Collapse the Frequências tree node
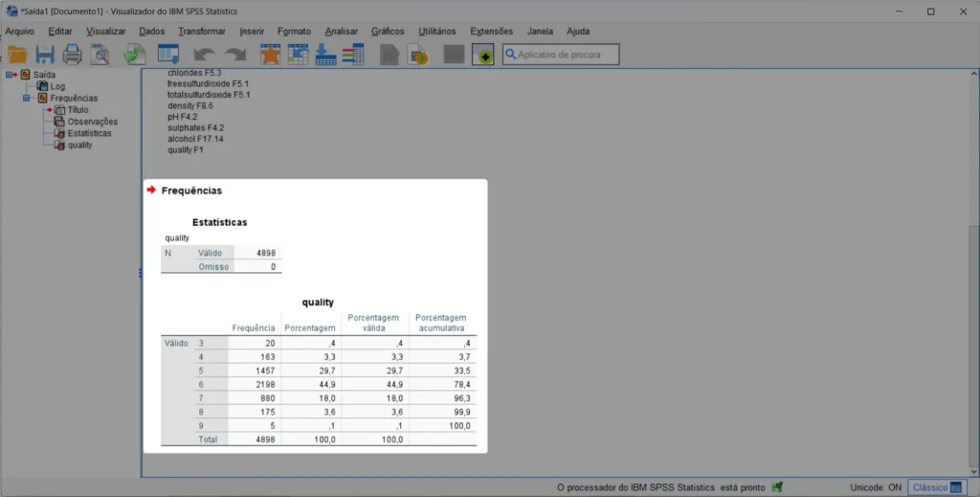The image size is (980, 497). 28,98
